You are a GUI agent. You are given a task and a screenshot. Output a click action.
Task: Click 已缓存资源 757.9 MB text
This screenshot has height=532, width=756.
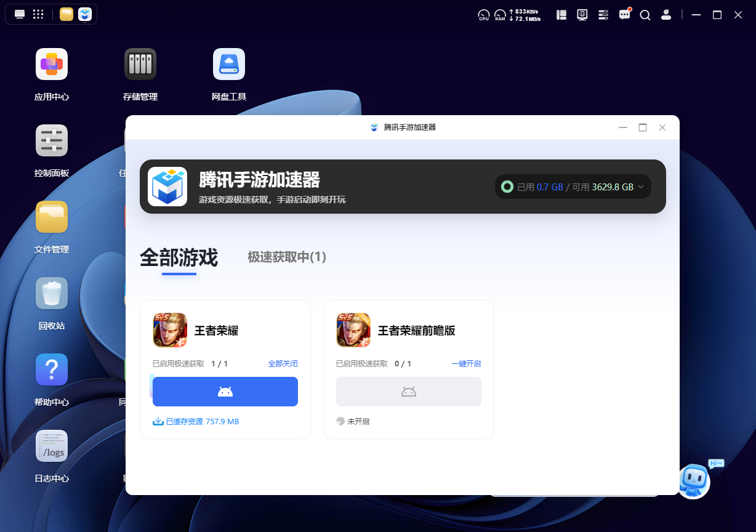202,422
